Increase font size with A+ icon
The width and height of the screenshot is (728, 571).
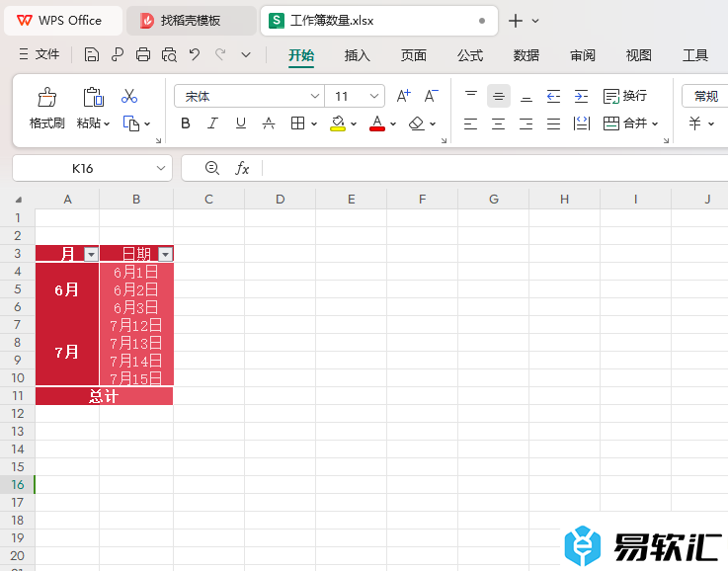pos(403,96)
